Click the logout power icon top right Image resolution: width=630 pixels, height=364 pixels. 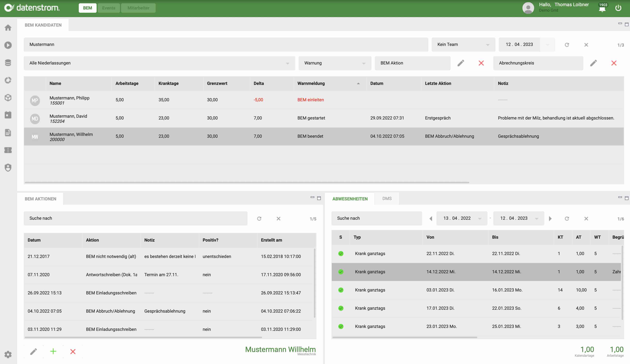tap(619, 8)
